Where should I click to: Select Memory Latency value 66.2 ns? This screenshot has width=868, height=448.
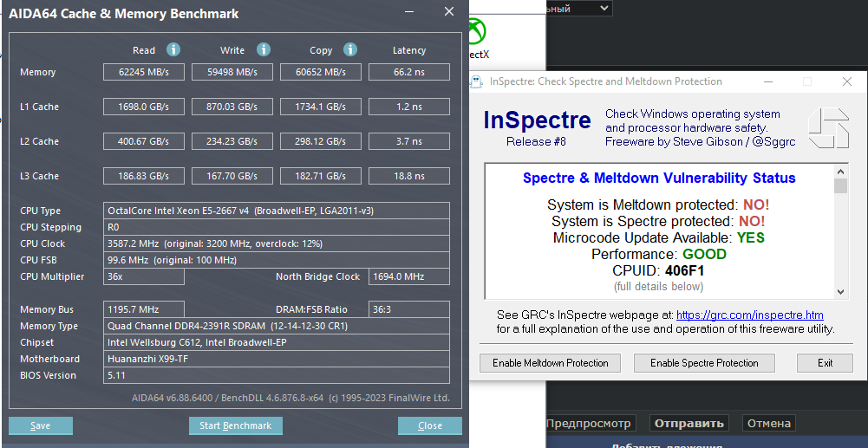409,72
